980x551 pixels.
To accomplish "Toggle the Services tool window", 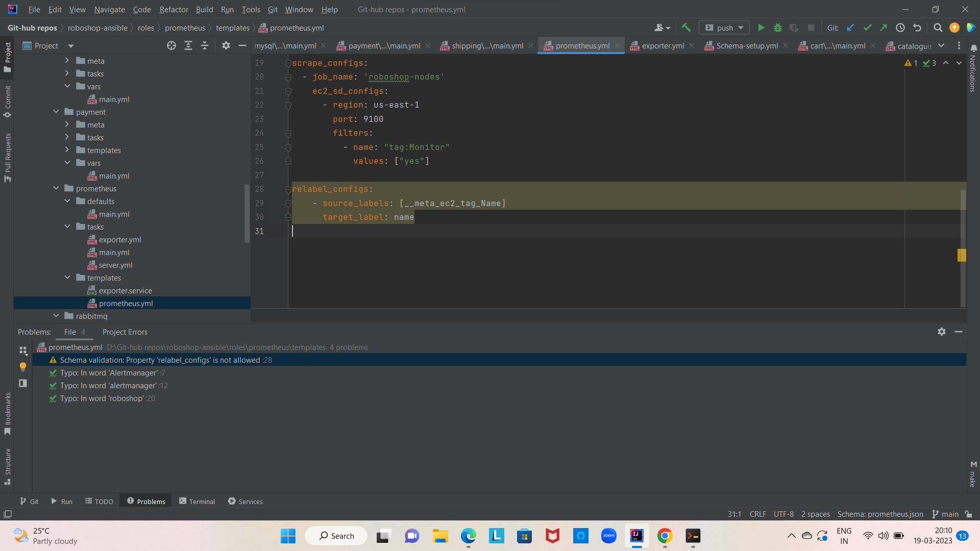I will click(245, 501).
